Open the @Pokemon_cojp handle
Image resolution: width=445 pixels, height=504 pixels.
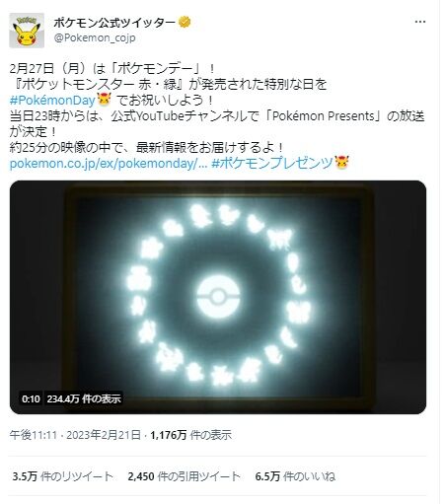pyautogui.click(x=95, y=37)
